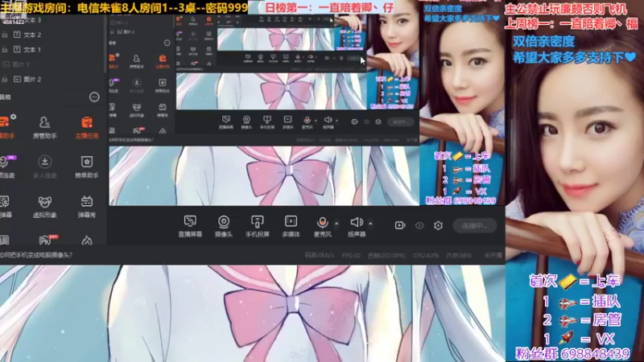Open the PK连麦 tool with purple badge
644x362 pixels.
[6, 167]
